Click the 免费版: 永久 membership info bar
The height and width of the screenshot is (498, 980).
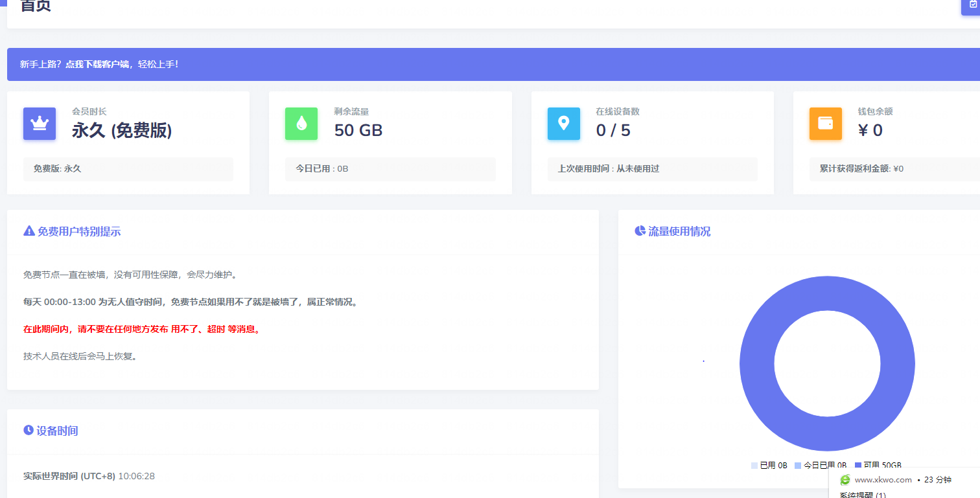tap(128, 169)
